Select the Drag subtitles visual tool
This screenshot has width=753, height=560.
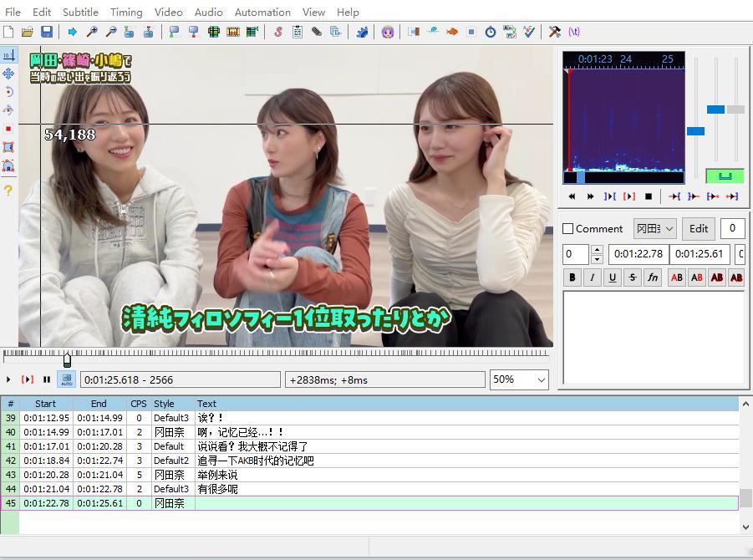[x=8, y=74]
